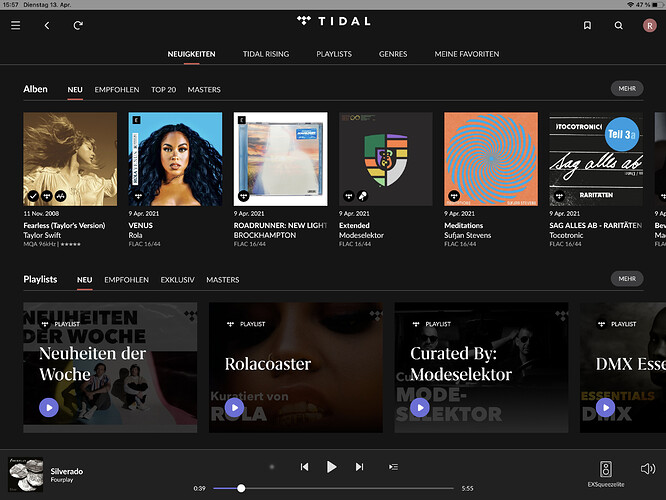Select EXKLUSIV filter under Playlists

pyautogui.click(x=178, y=280)
